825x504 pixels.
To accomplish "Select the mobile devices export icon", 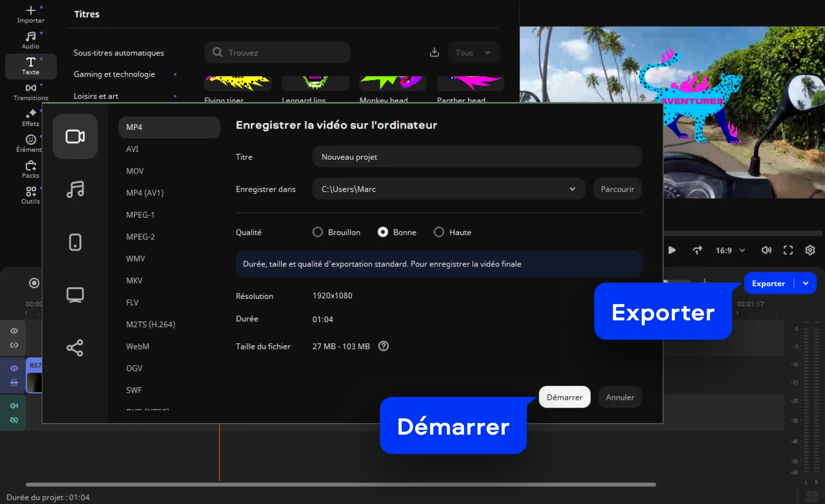I will (x=75, y=242).
